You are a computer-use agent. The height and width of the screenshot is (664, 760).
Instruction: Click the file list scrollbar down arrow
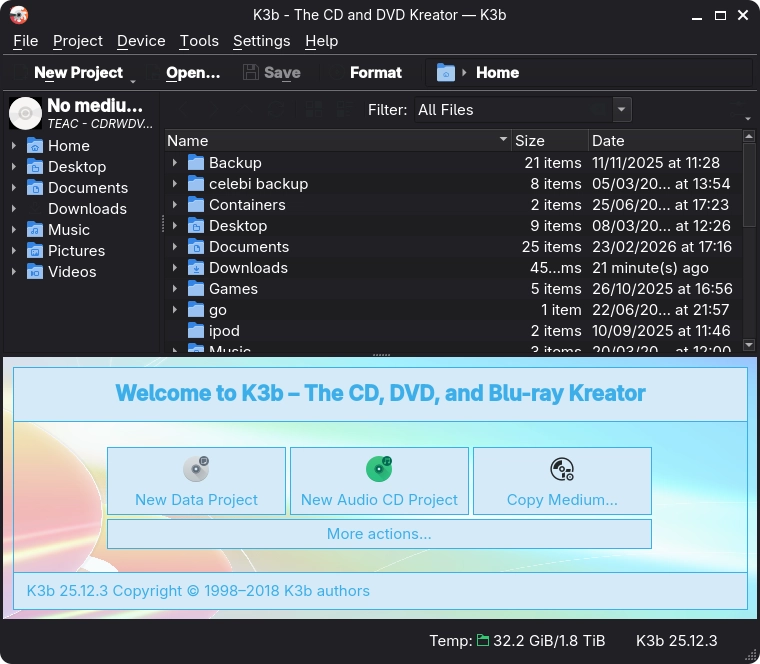click(749, 345)
